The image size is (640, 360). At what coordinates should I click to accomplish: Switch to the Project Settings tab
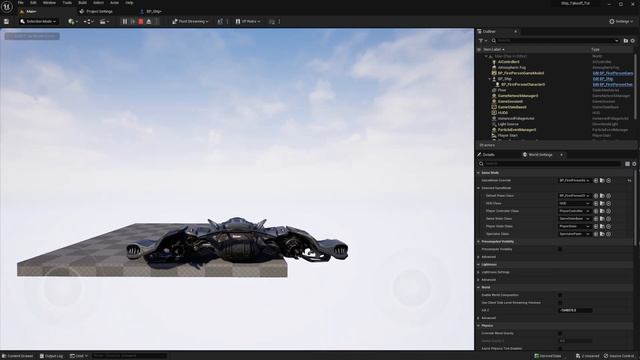99,11
